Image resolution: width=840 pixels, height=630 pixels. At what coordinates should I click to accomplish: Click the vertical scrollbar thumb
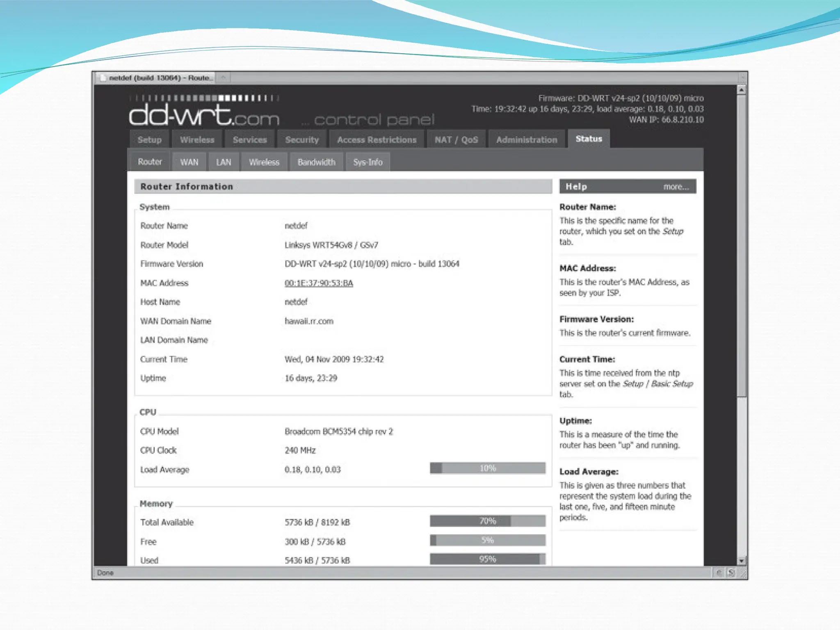coord(741,246)
